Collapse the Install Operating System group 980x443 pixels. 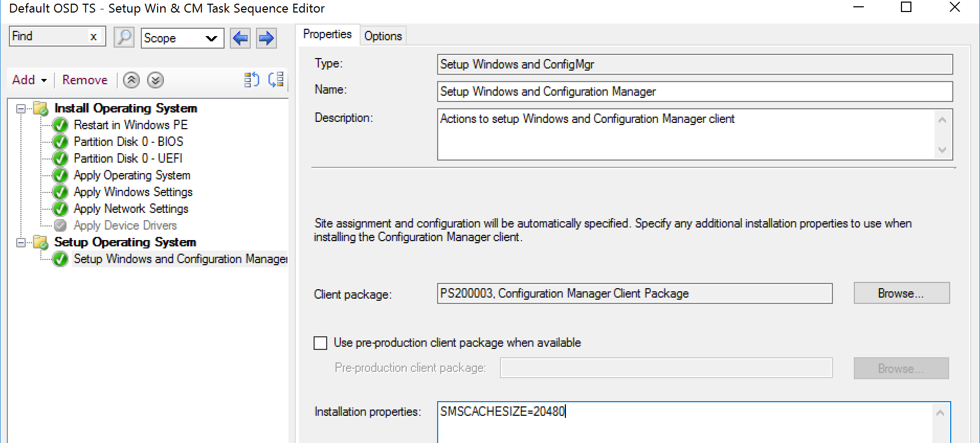[x=21, y=109]
